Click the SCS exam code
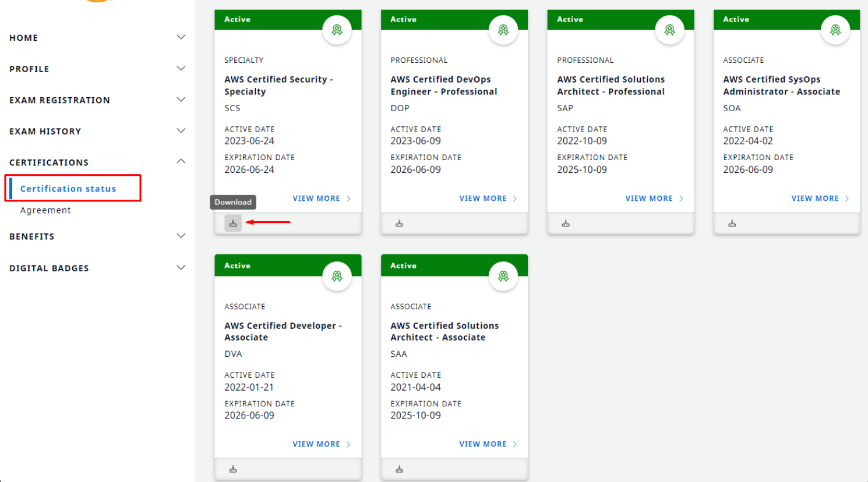This screenshot has height=482, width=868. tap(232, 108)
